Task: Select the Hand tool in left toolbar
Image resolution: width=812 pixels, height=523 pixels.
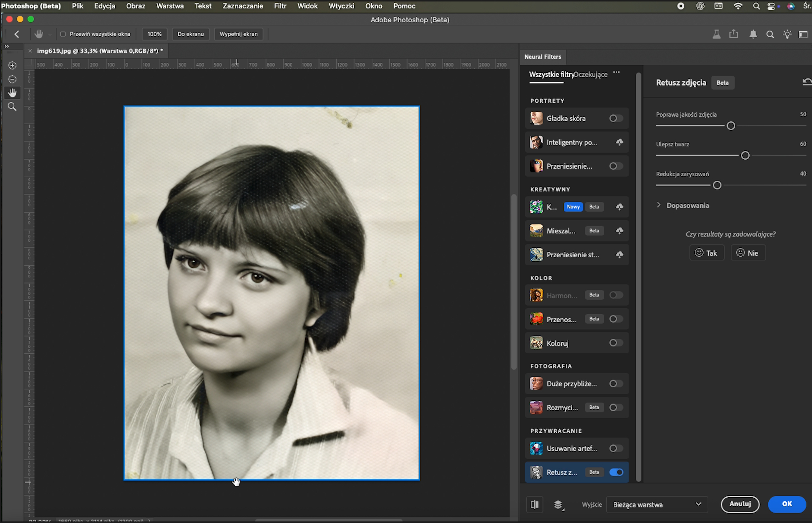Action: [x=12, y=93]
